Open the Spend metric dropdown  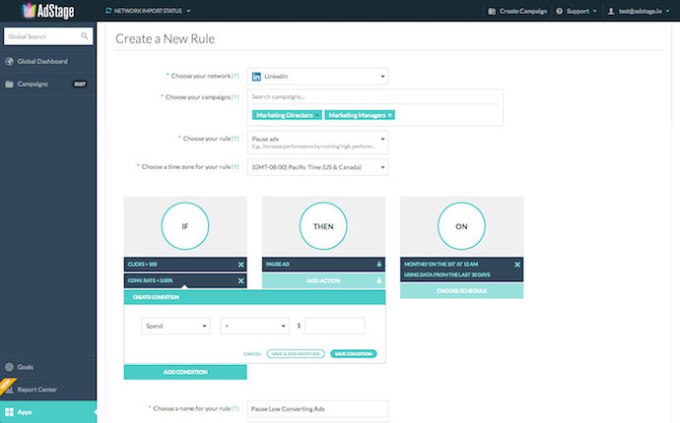coord(176,326)
